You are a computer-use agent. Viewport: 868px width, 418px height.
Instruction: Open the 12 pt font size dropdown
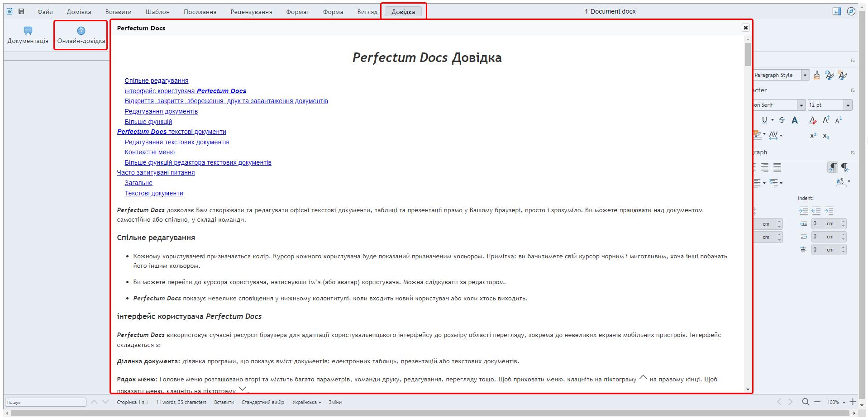click(x=848, y=105)
